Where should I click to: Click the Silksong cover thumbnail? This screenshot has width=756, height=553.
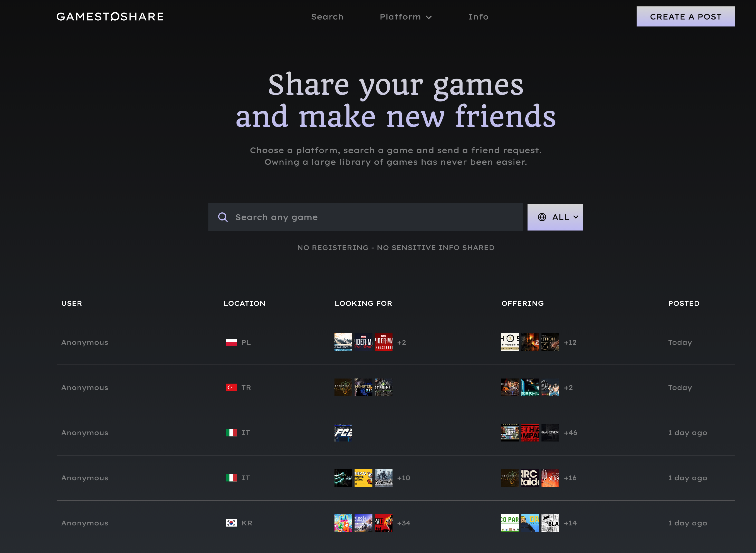point(550,478)
